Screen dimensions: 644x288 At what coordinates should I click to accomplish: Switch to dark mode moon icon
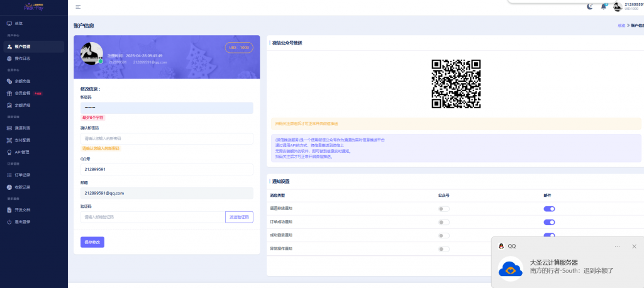[x=590, y=6]
